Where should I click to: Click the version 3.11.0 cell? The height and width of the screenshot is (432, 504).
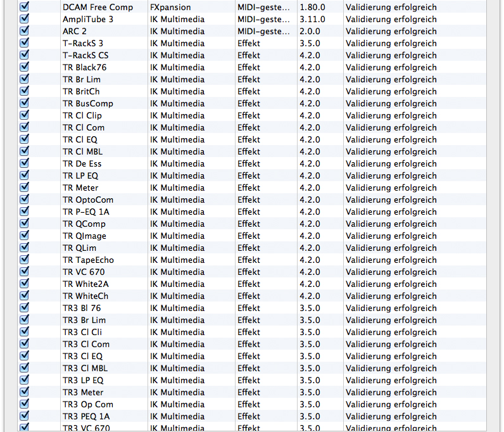click(x=312, y=19)
